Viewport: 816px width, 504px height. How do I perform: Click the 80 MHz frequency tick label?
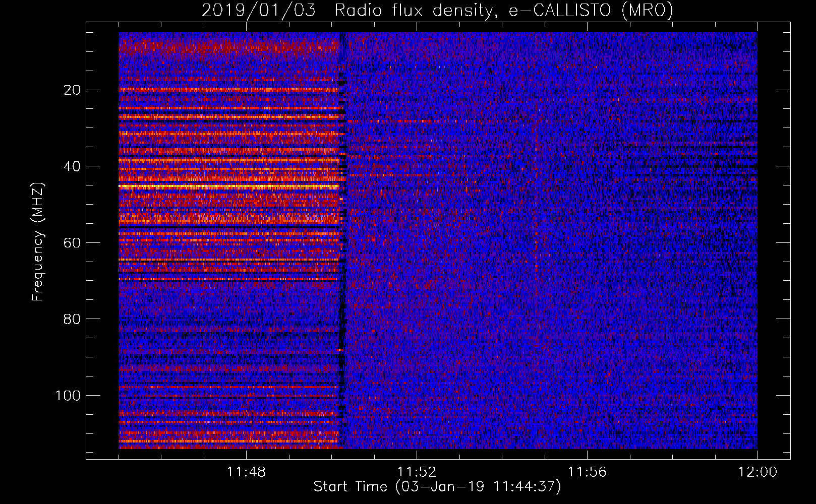point(73,319)
